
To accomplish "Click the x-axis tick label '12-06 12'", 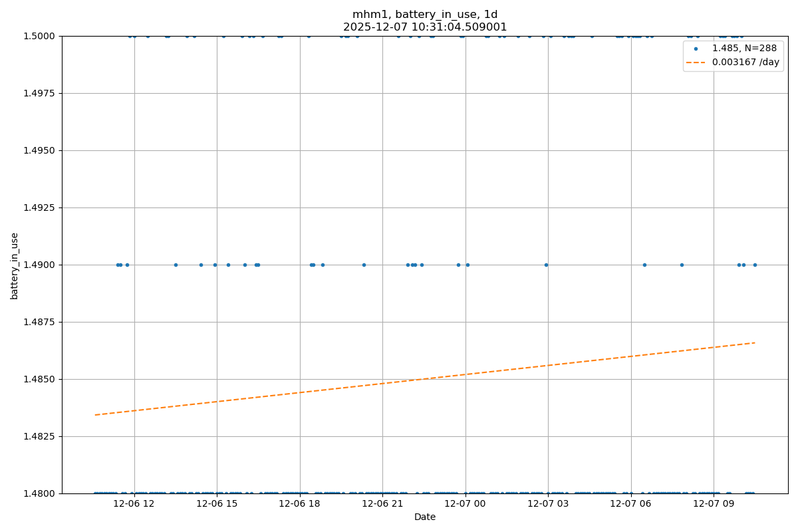I will (134, 504).
